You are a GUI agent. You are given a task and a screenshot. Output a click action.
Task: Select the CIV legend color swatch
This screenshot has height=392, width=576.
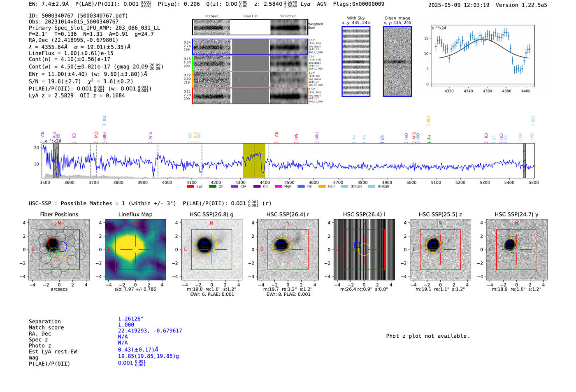[235, 186]
